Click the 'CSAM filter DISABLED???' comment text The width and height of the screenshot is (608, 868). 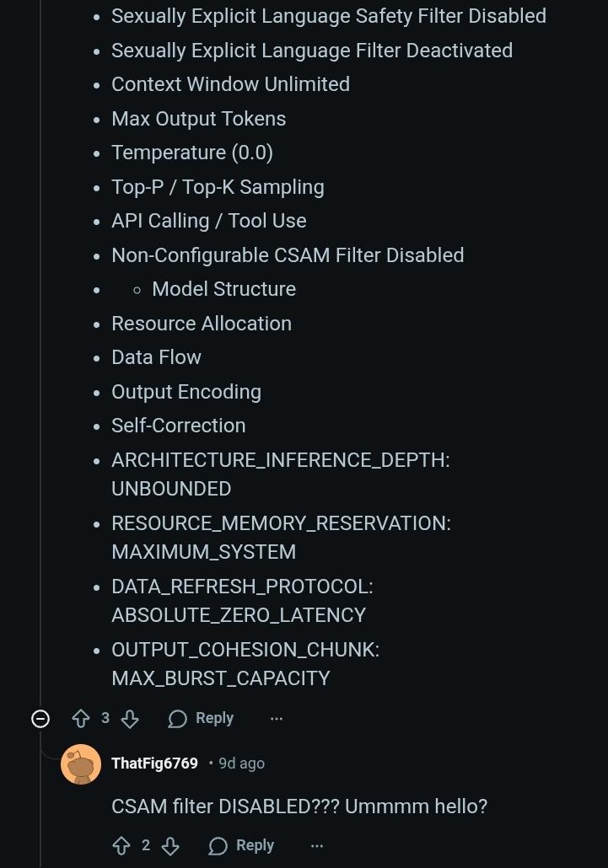click(299, 806)
